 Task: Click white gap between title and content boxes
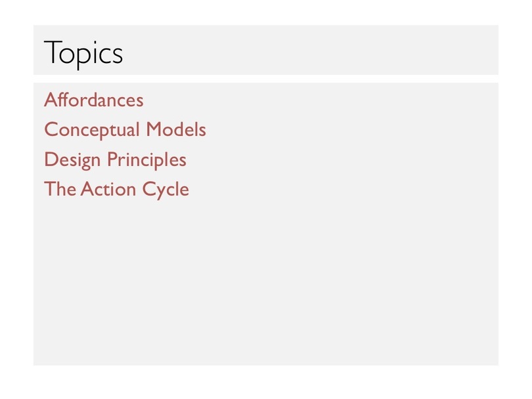265,79
